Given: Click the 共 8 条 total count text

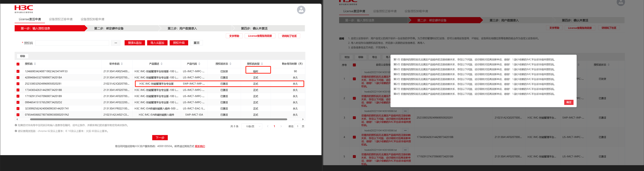Looking at the screenshot, I should pos(234,126).
